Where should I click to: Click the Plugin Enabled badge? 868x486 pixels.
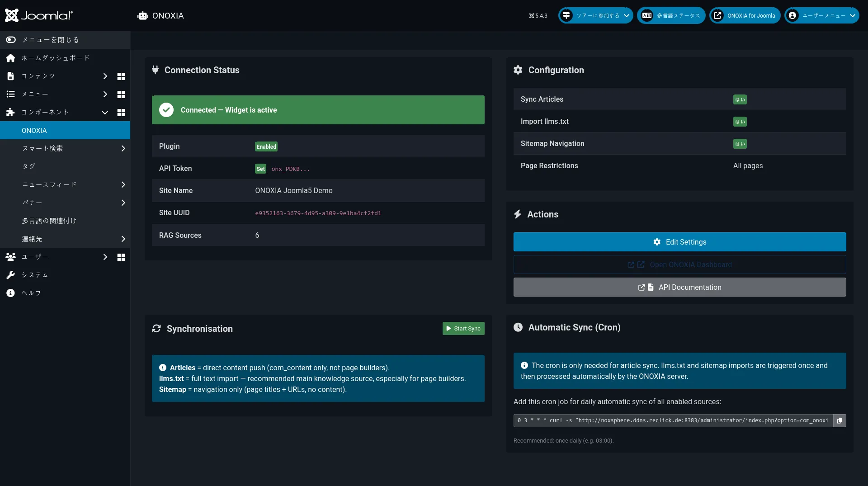point(266,146)
